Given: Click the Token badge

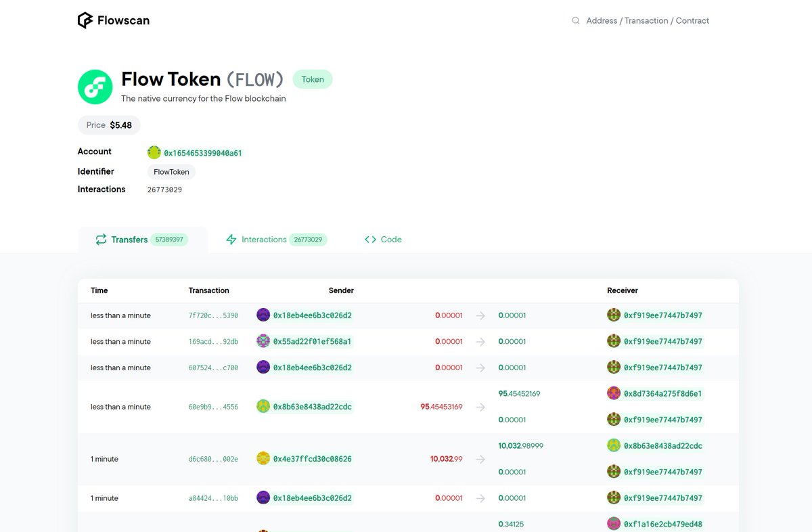Looking at the screenshot, I should point(313,79).
